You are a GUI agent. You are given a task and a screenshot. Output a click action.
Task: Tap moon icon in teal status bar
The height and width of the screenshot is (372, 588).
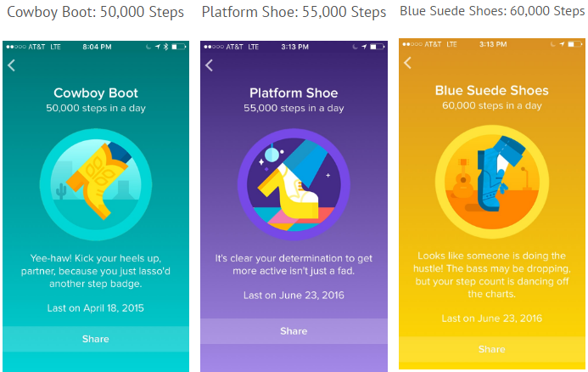click(x=148, y=47)
